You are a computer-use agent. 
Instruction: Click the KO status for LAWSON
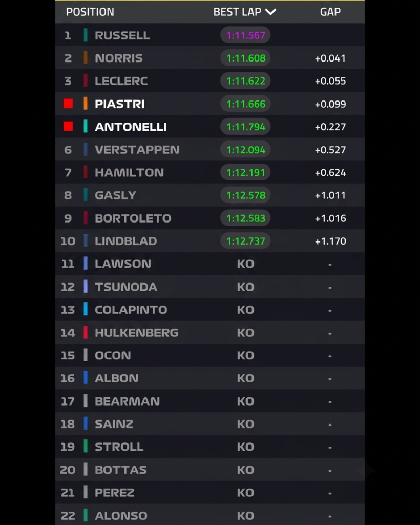245,264
